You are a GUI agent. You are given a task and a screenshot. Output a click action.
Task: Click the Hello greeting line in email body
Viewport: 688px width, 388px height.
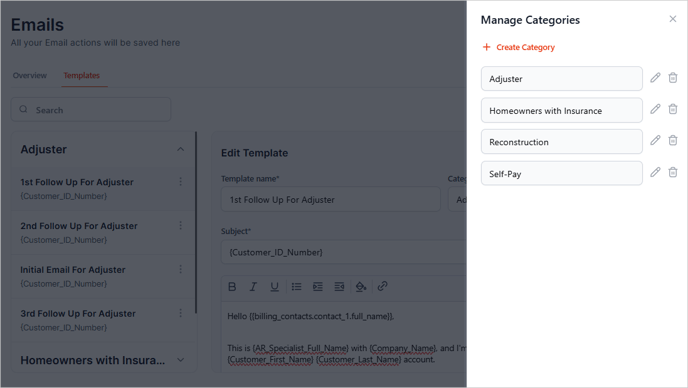coord(311,316)
